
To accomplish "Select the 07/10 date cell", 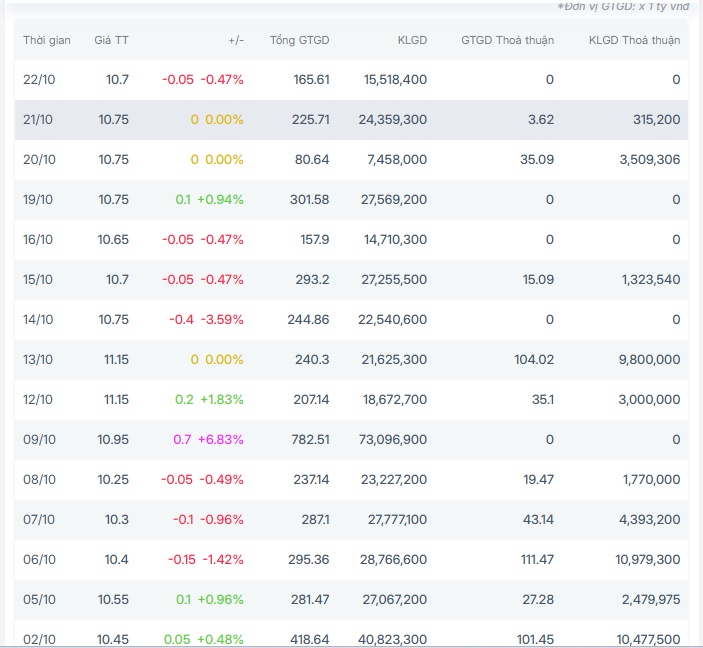I will (39, 519).
